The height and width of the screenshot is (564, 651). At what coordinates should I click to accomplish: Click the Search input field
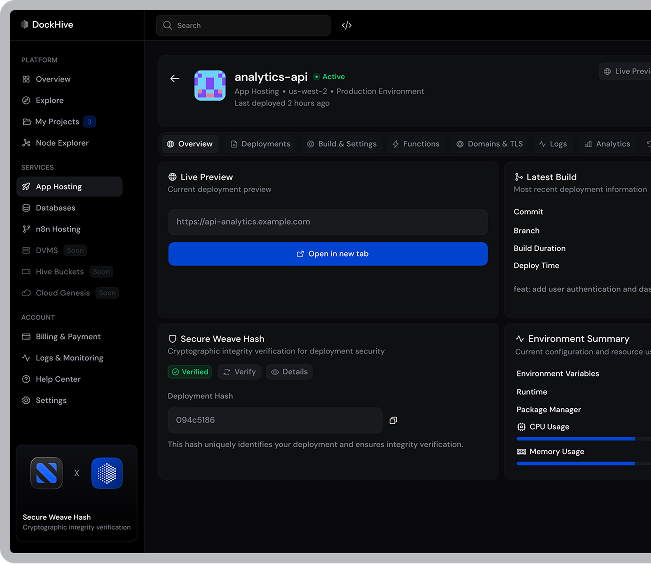[243, 26]
